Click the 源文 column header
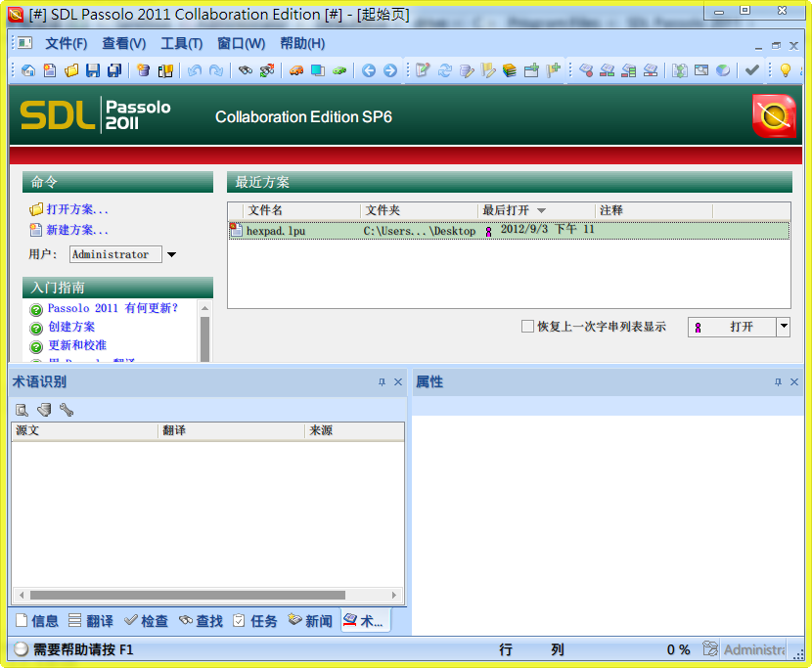The image size is (812, 668). pyautogui.click(x=84, y=431)
